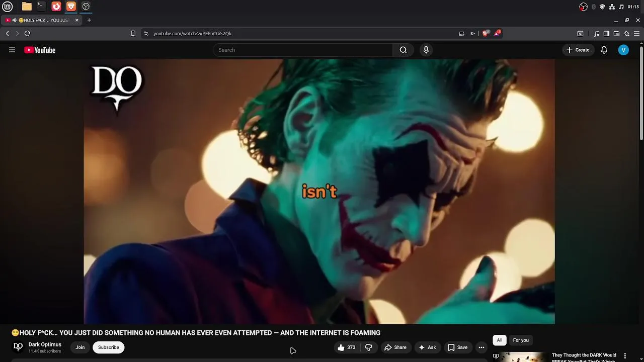Dislike this video
The height and width of the screenshot is (362, 644).
pos(368,347)
